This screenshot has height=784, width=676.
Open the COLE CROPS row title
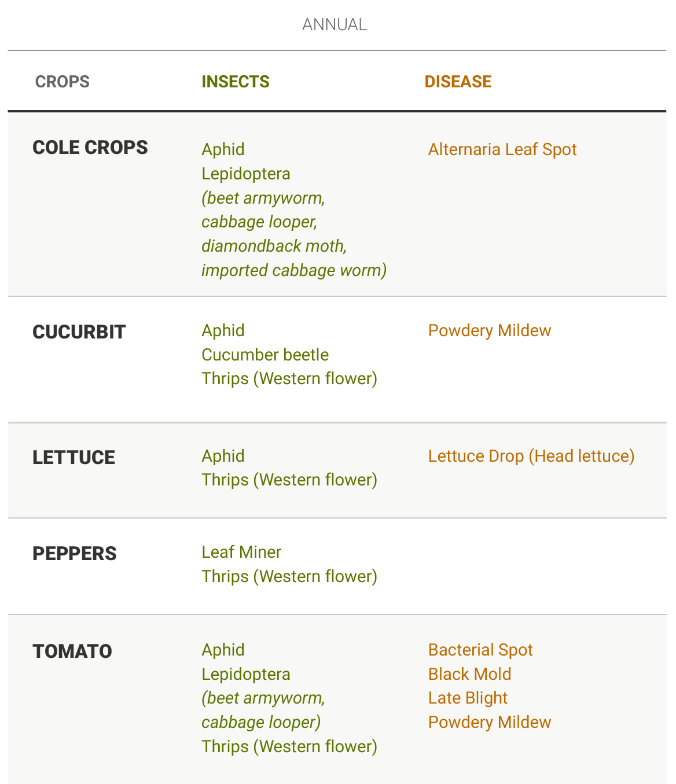click(90, 148)
